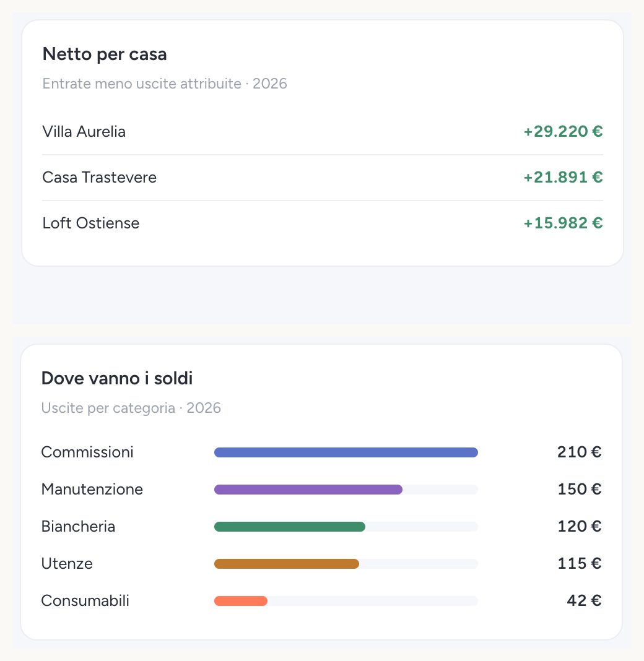The height and width of the screenshot is (661, 644).
Task: Click subtitle 'Uscite per categoria · 2026'
Action: click(x=131, y=408)
